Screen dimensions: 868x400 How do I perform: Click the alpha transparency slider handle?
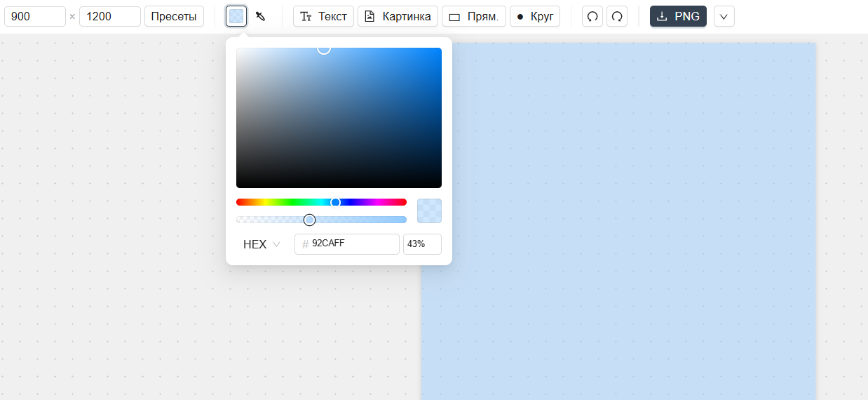309,220
